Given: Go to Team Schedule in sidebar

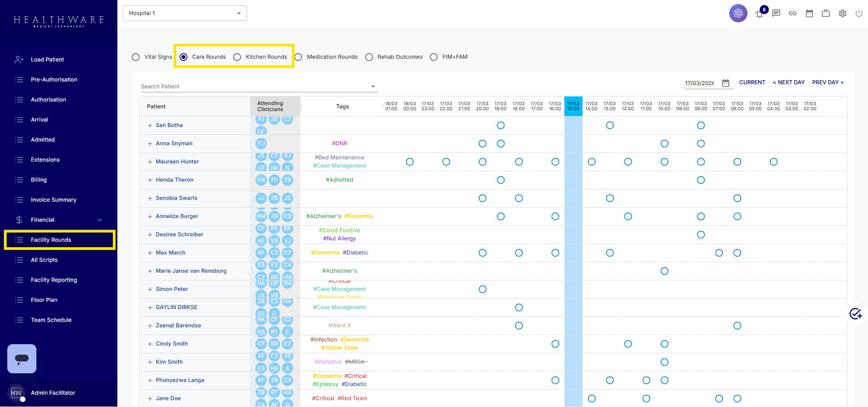Looking at the screenshot, I should [x=51, y=320].
